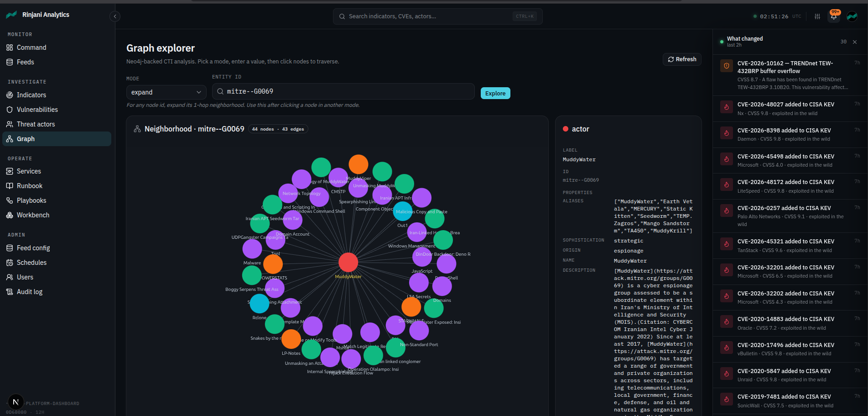Viewport: 868px width, 416px height.
Task: Select the central red MuddyWater node
Action: [348, 263]
